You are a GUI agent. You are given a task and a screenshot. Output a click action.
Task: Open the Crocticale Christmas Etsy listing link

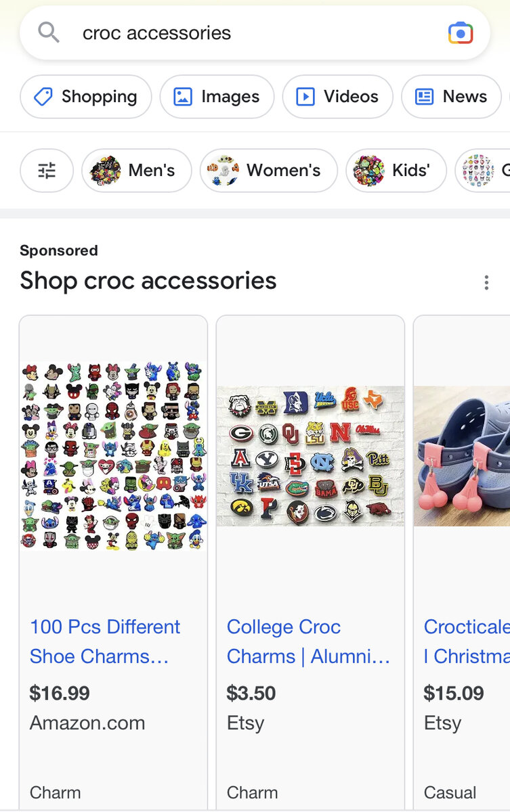point(466,641)
